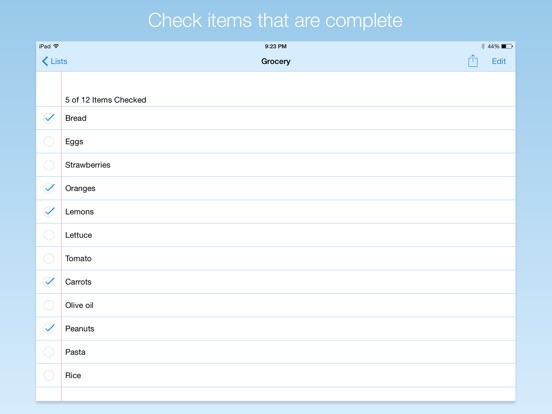Tap the Grocery title
Viewport: 552px width, 414px height.
[x=276, y=61]
